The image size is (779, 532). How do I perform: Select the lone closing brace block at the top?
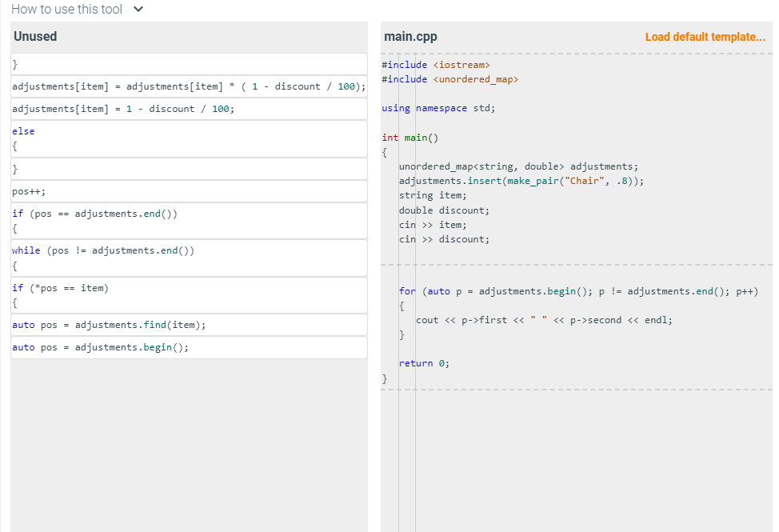coord(189,64)
